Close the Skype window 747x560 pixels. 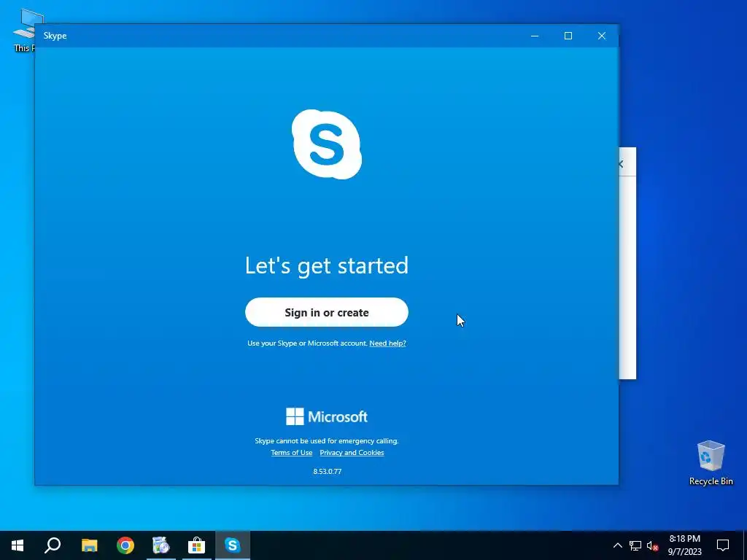[602, 36]
